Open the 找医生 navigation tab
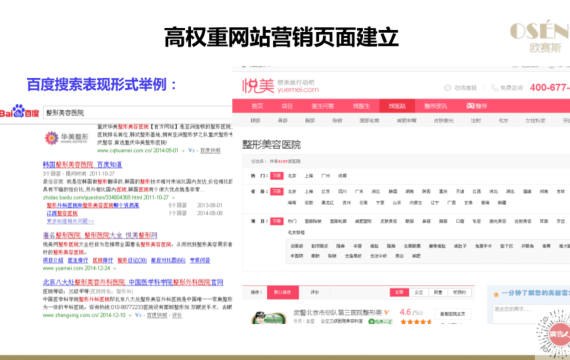Screen dimensions: 570x360 click(x=361, y=106)
